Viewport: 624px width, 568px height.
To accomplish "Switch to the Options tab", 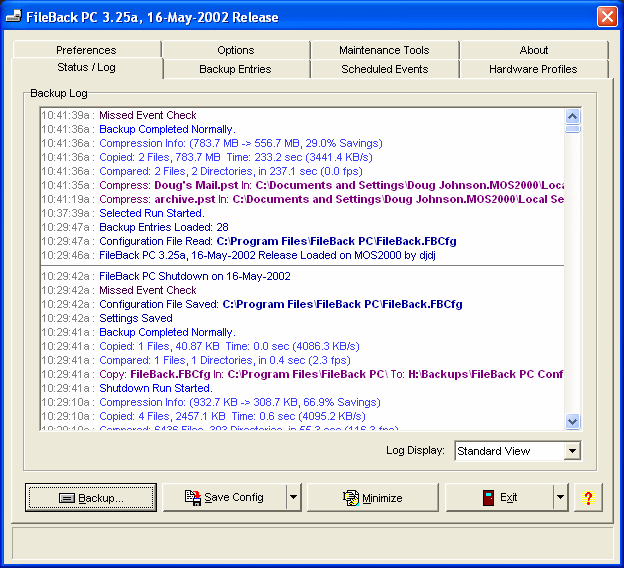I will point(236,50).
